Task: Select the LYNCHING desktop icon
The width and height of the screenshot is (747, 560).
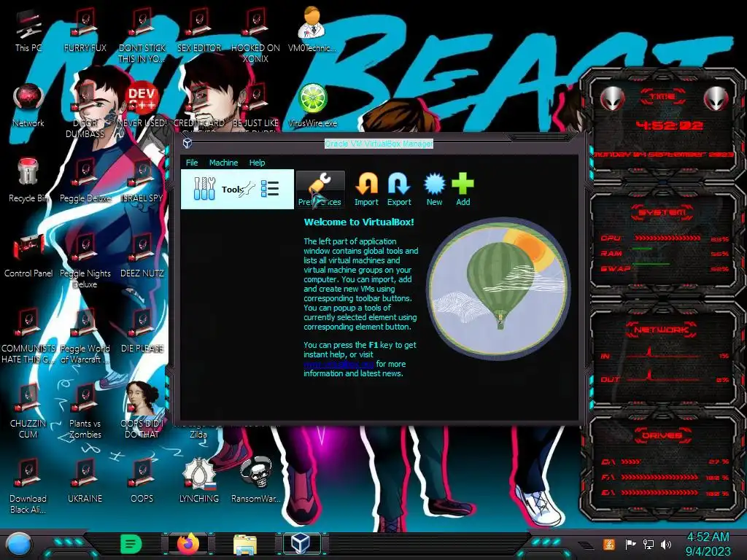Action: [199, 480]
